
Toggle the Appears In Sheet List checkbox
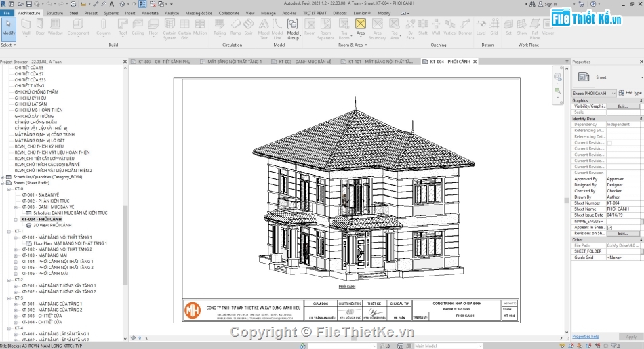[609, 228]
